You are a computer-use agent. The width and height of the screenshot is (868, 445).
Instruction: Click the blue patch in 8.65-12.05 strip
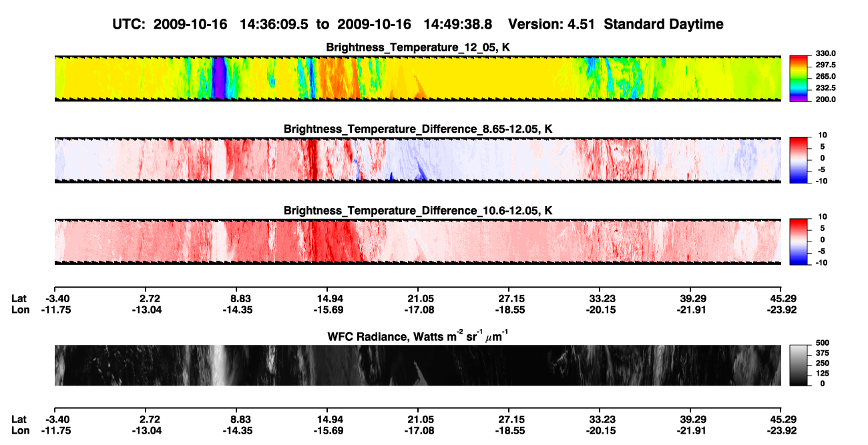click(x=420, y=172)
